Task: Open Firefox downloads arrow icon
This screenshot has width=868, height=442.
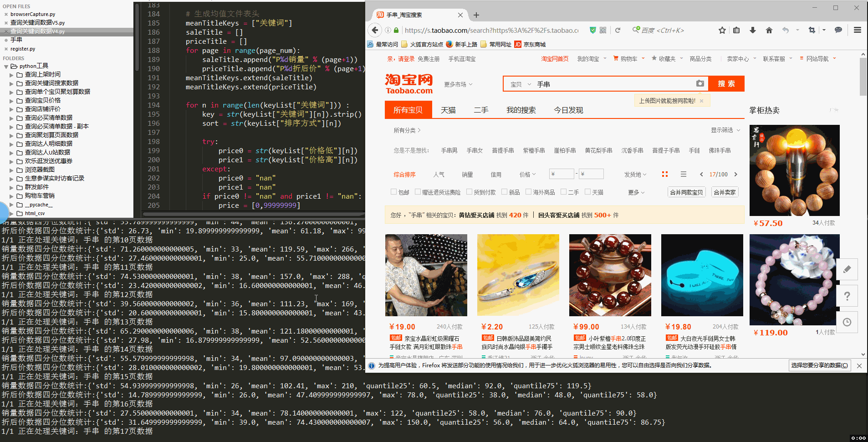Action: pos(753,30)
